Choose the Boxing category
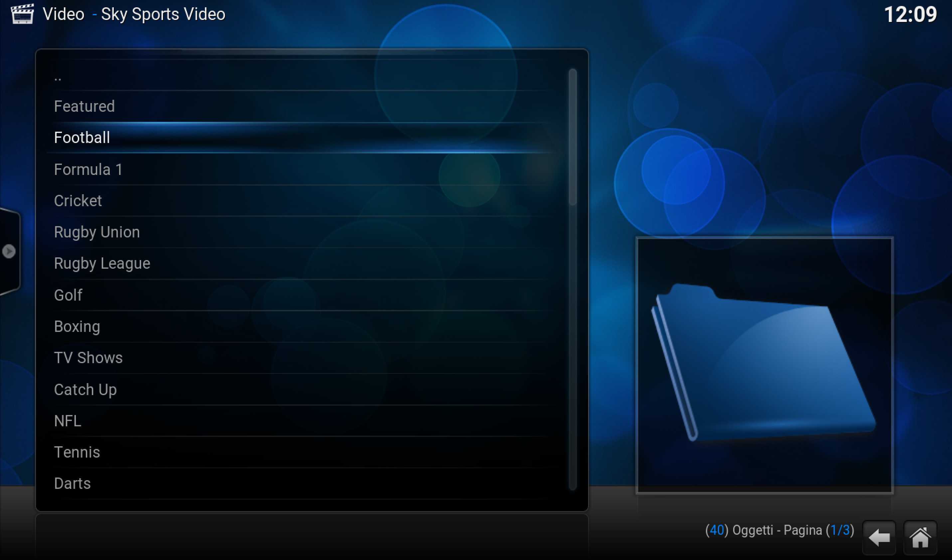Image resolution: width=952 pixels, height=560 pixels. pos(77,327)
